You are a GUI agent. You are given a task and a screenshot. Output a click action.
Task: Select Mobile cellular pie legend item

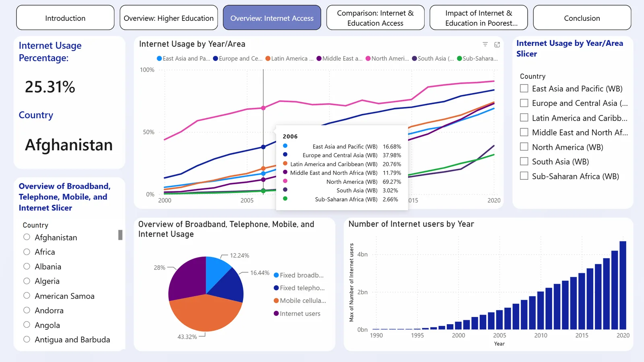point(300,300)
